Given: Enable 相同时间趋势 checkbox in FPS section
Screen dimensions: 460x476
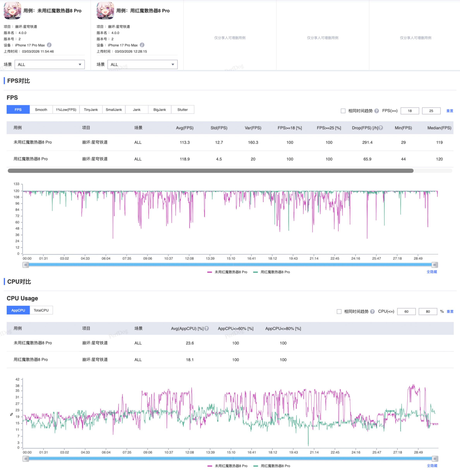Looking at the screenshot, I should tap(343, 111).
